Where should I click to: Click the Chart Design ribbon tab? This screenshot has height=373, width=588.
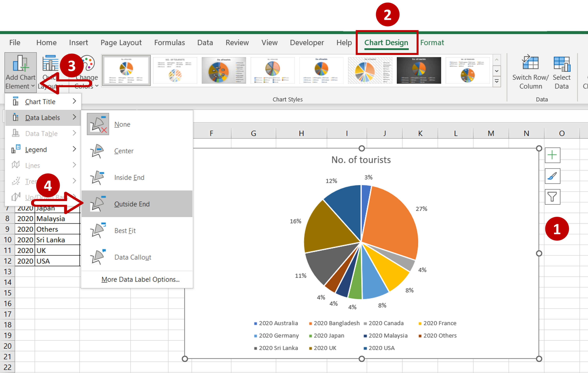pyautogui.click(x=386, y=42)
